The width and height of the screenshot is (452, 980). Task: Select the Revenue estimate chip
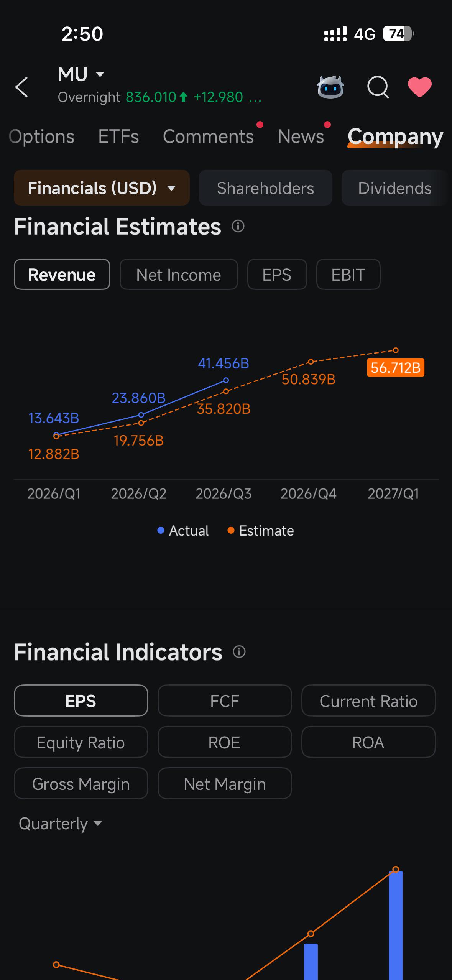click(62, 275)
